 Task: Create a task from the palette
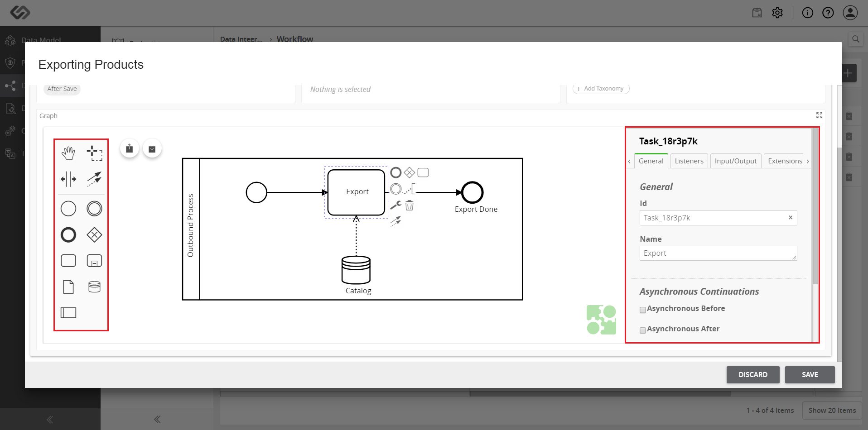click(68, 261)
